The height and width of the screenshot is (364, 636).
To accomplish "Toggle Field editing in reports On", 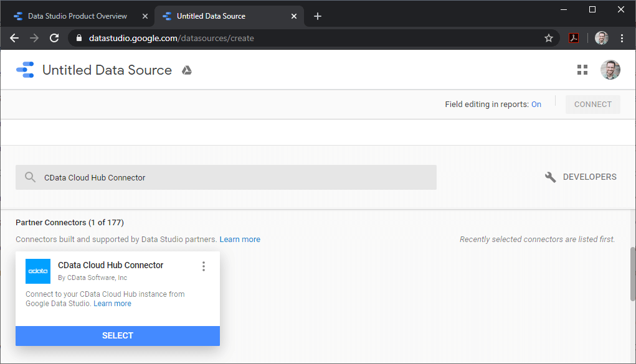I will coord(536,105).
